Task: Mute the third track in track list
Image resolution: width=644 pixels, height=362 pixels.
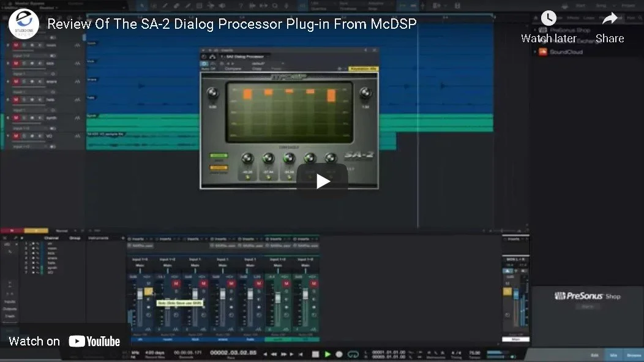Action: pos(16,81)
